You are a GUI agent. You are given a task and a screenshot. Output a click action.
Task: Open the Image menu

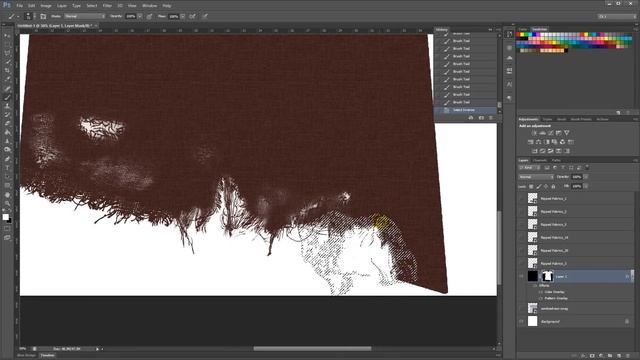click(x=46, y=6)
